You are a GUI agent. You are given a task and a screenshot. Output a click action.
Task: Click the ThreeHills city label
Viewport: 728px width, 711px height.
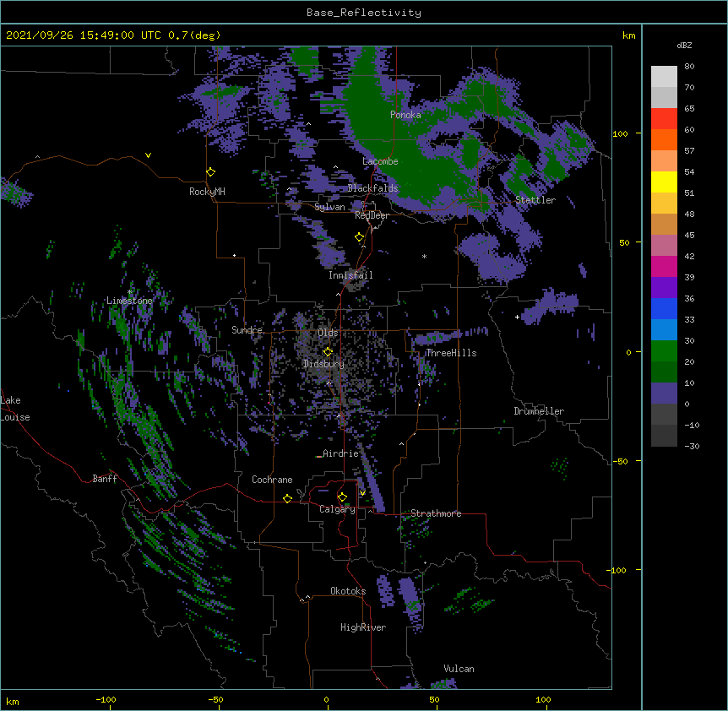(x=451, y=353)
